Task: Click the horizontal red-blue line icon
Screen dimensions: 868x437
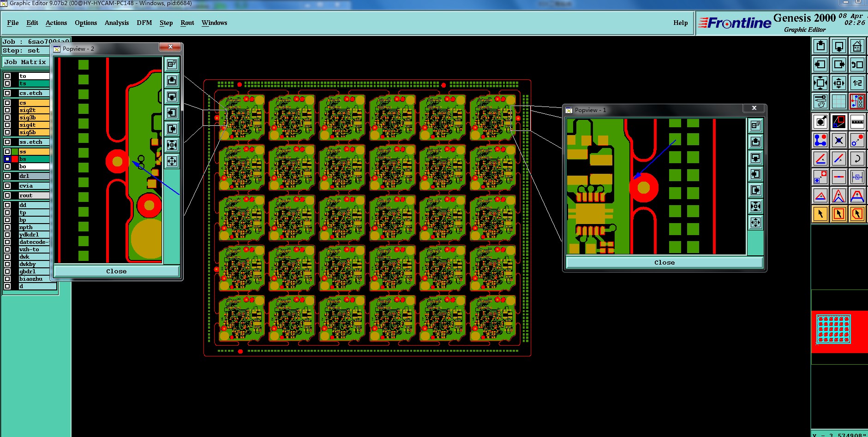Action: point(839,177)
